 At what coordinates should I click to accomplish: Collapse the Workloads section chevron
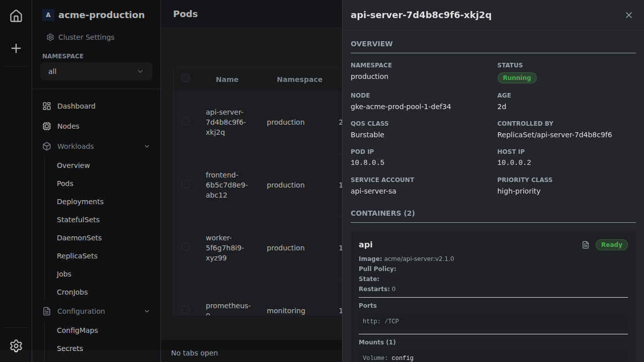147,146
